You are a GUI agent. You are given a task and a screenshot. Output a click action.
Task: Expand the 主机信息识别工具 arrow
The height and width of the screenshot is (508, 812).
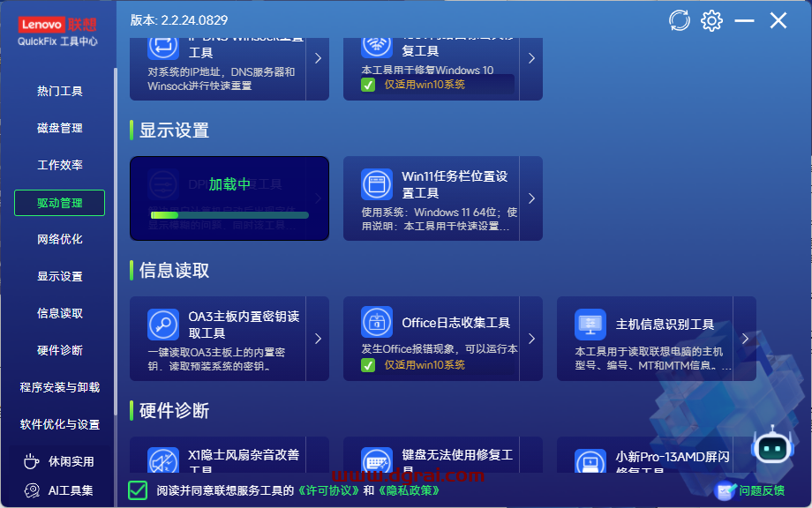point(745,339)
